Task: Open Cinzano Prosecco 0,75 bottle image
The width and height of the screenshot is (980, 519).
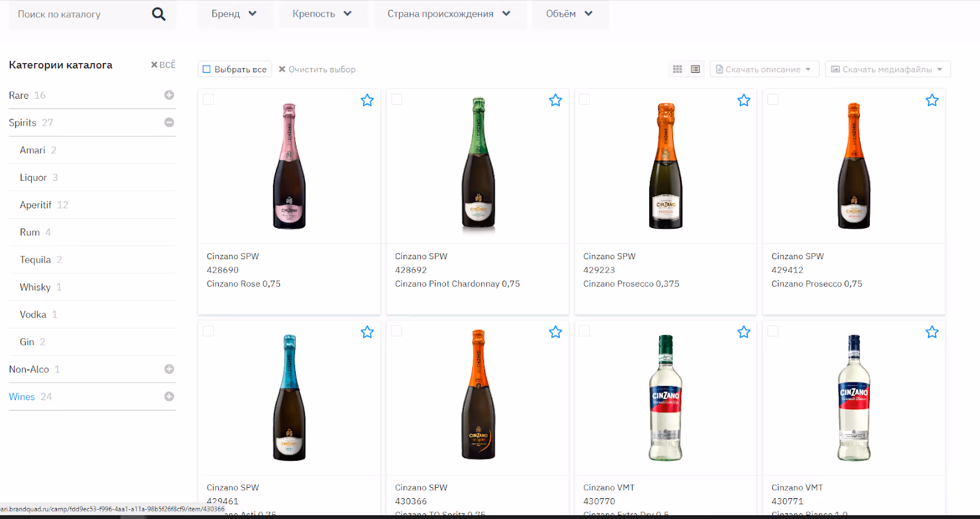Action: pos(854,166)
